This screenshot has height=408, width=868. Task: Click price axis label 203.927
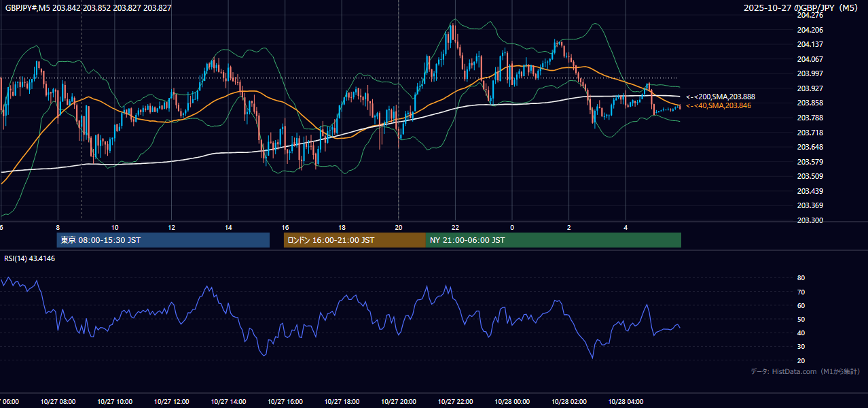point(810,88)
